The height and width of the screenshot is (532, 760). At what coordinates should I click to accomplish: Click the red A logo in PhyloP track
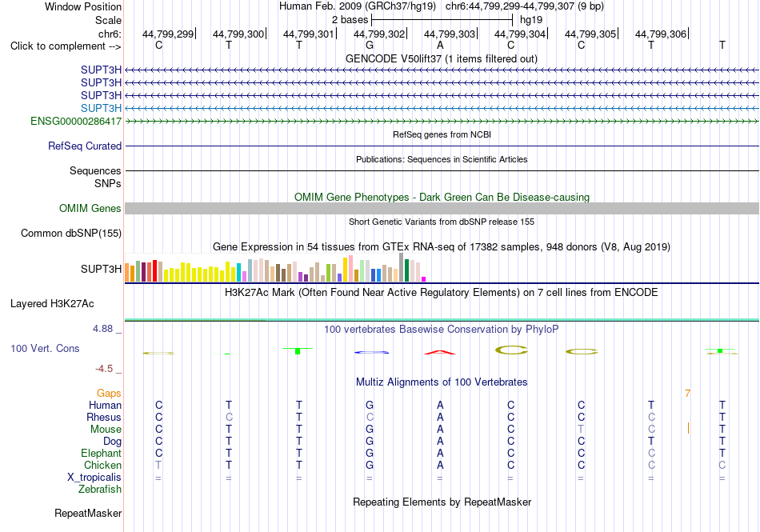click(440, 352)
